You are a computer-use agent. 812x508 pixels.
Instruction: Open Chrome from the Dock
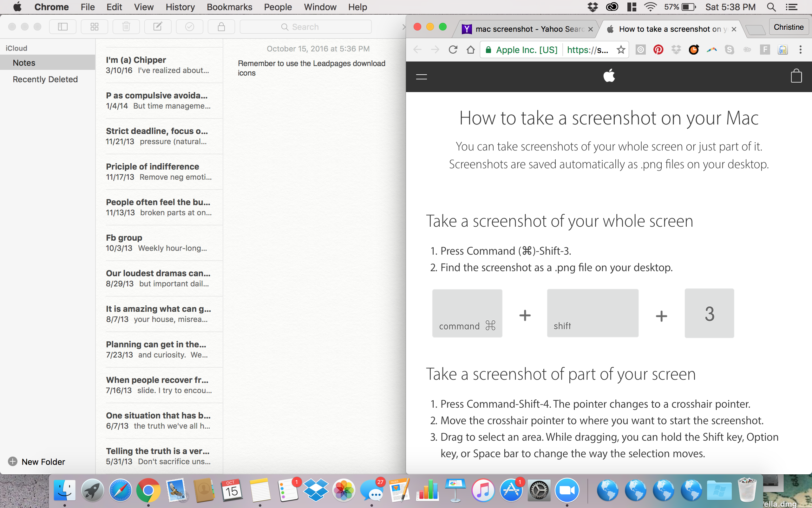point(148,490)
